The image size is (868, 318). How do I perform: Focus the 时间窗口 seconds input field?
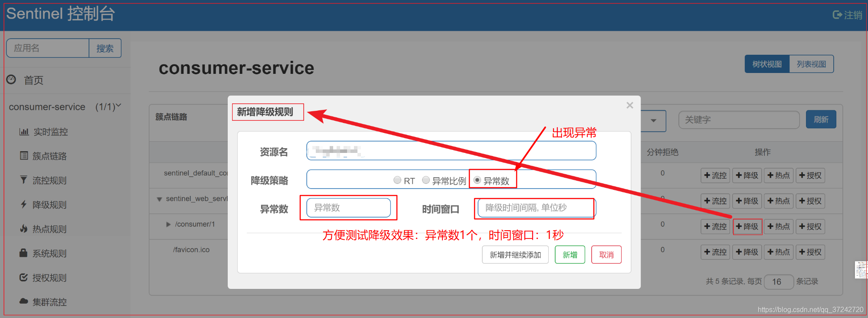point(536,208)
